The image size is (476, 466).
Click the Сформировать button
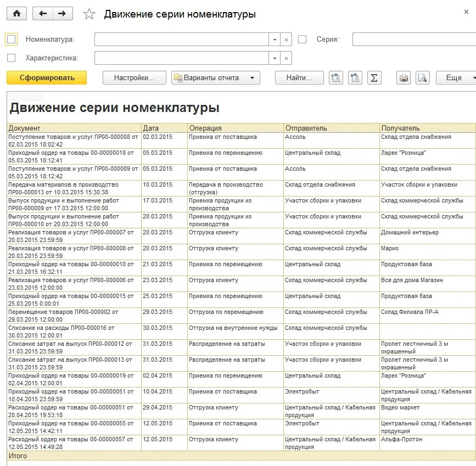[47, 78]
